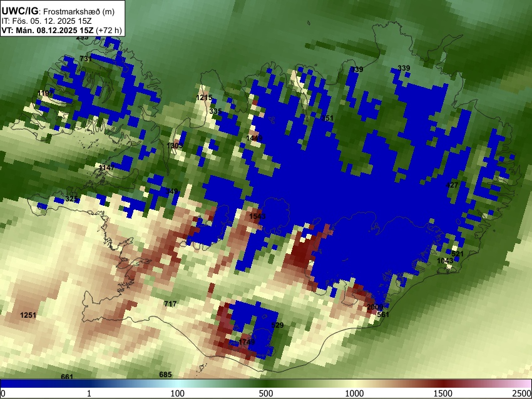Click the 351 value label on the map

click(327, 118)
